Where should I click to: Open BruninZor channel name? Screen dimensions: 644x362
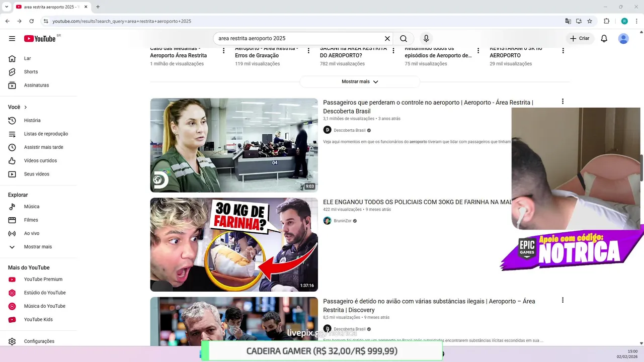pos(343,221)
